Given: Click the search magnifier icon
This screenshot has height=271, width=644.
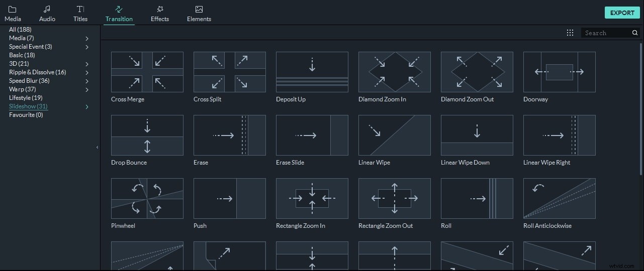Looking at the screenshot, I should [x=635, y=33].
